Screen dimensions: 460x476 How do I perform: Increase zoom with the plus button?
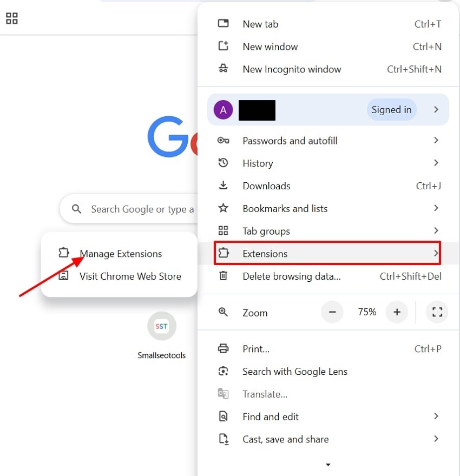coord(397,312)
